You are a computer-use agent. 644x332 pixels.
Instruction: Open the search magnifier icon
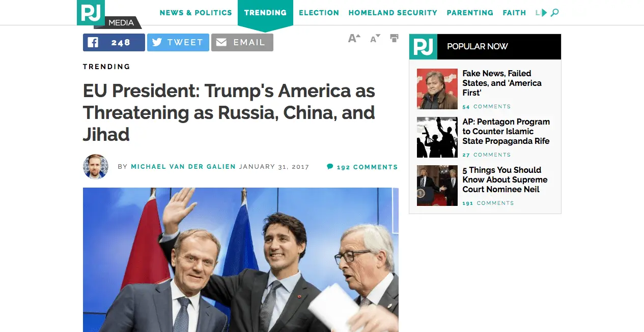pos(555,13)
